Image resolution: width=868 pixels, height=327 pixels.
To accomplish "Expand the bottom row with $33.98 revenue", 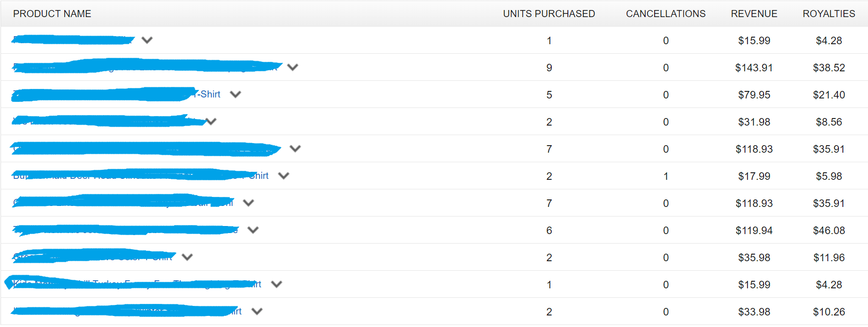I will click(x=257, y=311).
